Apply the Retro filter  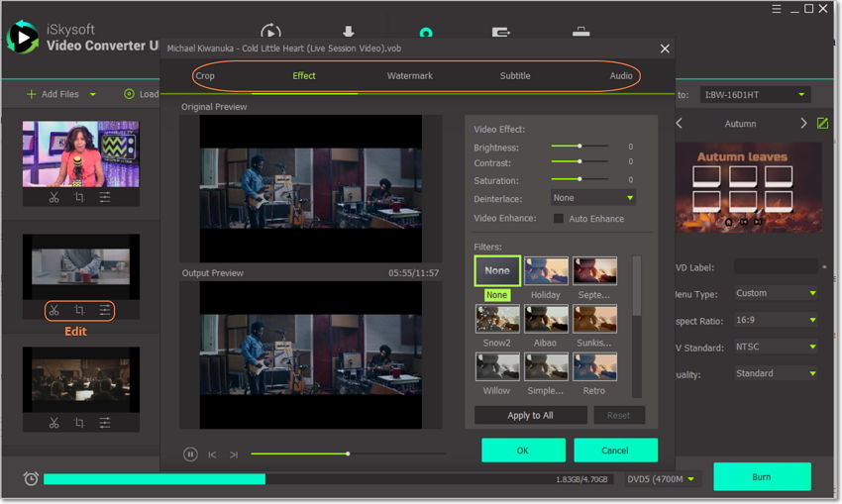point(594,366)
